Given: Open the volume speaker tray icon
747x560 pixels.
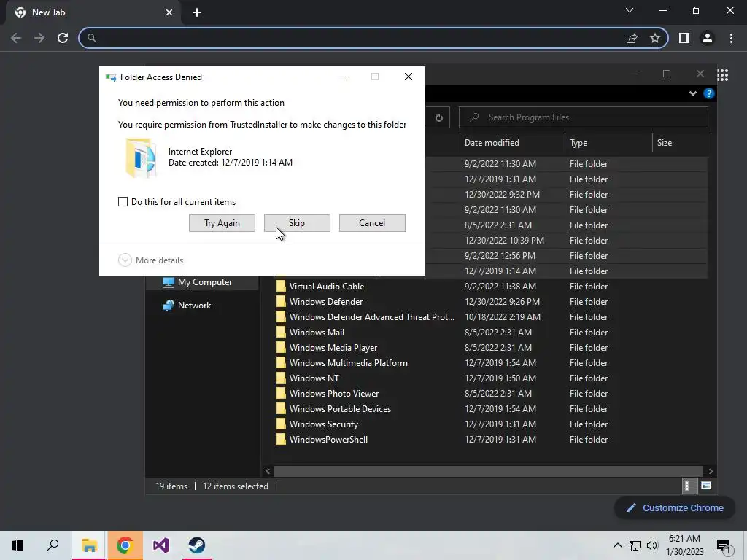Looking at the screenshot, I should [x=653, y=545].
